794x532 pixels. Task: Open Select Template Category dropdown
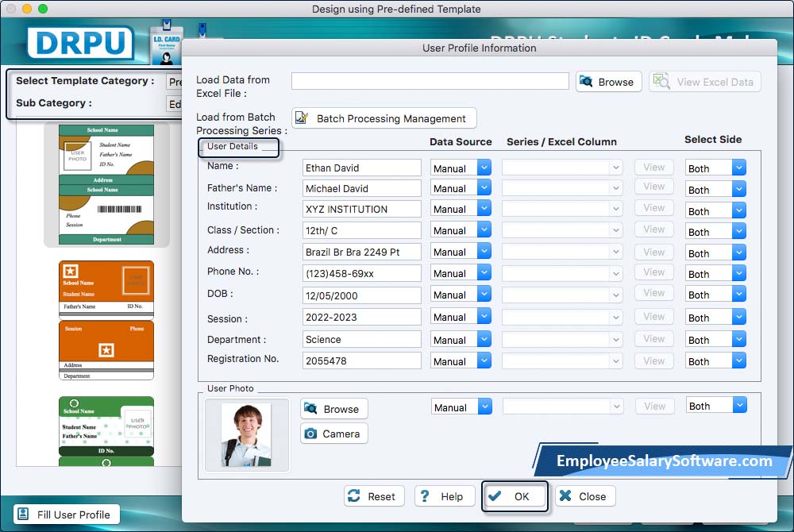tap(175, 82)
